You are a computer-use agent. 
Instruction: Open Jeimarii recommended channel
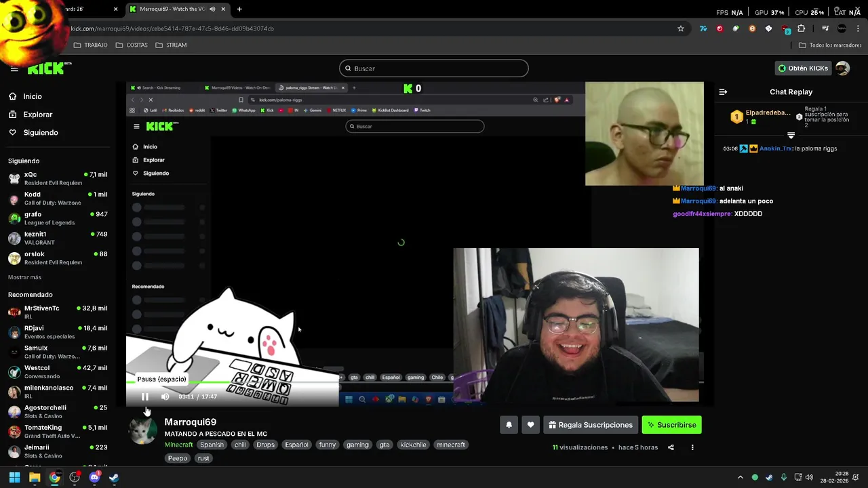coord(58,451)
